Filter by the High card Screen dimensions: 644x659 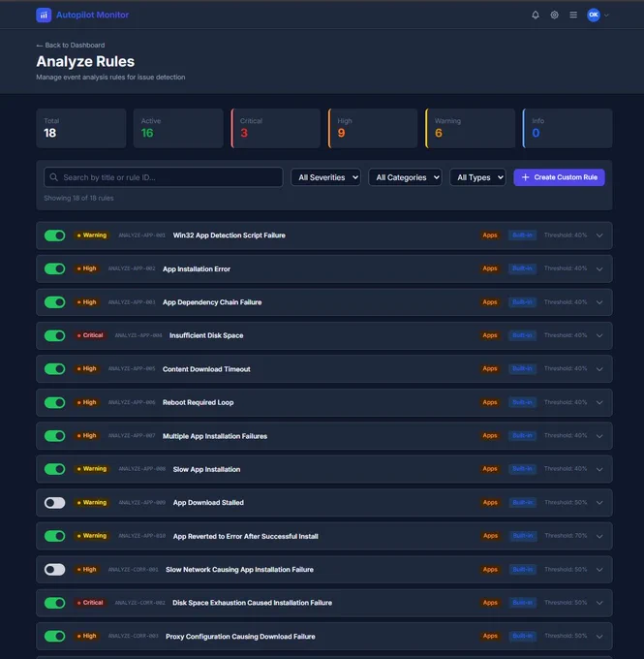(x=373, y=128)
